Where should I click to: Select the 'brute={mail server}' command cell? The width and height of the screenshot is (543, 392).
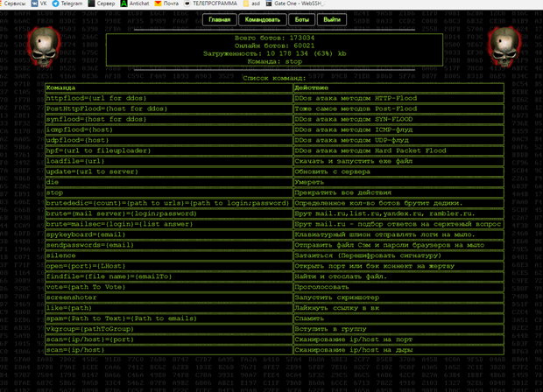[169, 213]
